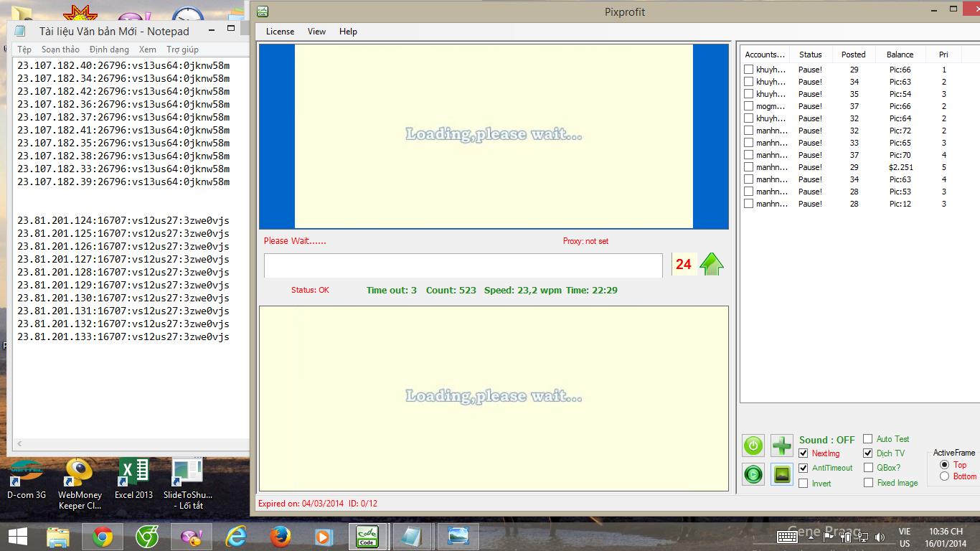Click the volume speaker icon in system tray
Screen dimensions: 980x551
880,537
